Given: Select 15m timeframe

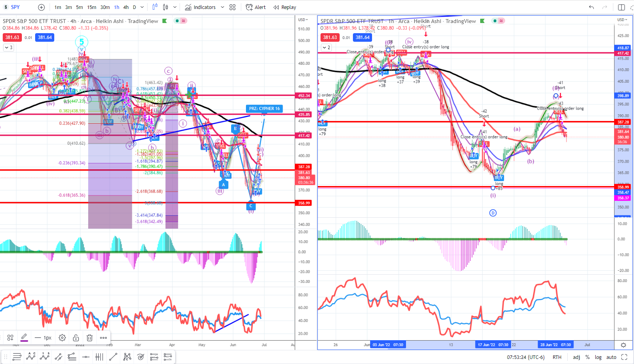Looking at the screenshot, I should 92,7.
